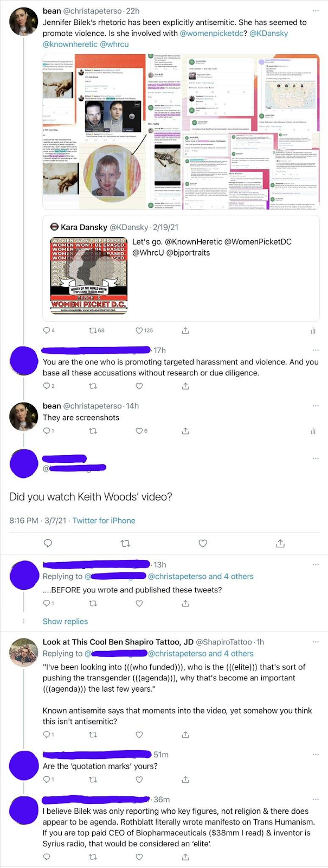The width and height of the screenshot is (328, 868).
Task: Open the @KDansky mention in top tweet
Action: coord(268,33)
